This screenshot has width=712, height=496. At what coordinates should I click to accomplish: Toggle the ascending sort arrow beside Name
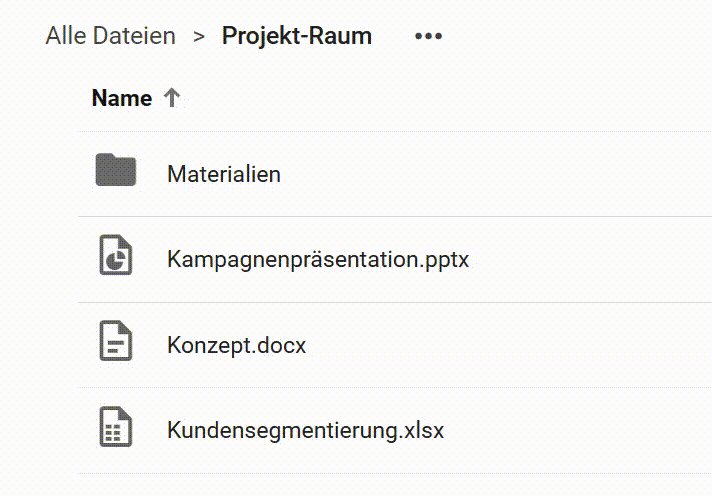coord(172,98)
